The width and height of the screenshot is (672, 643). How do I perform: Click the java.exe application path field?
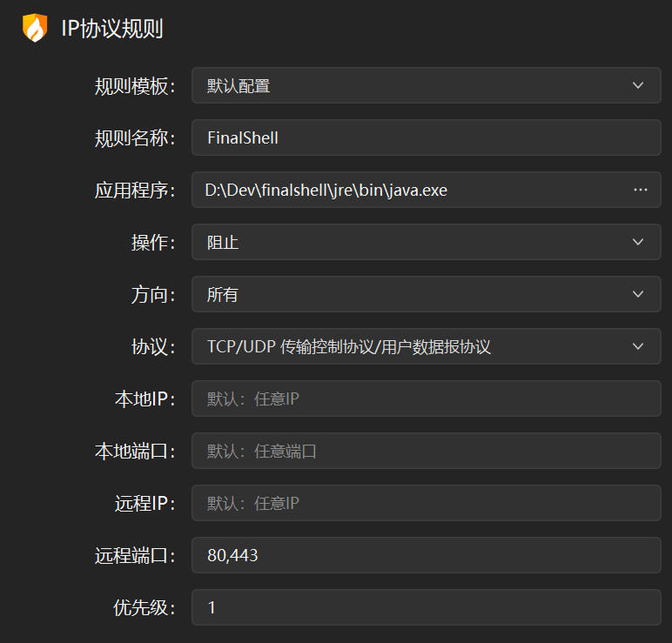coord(409,190)
